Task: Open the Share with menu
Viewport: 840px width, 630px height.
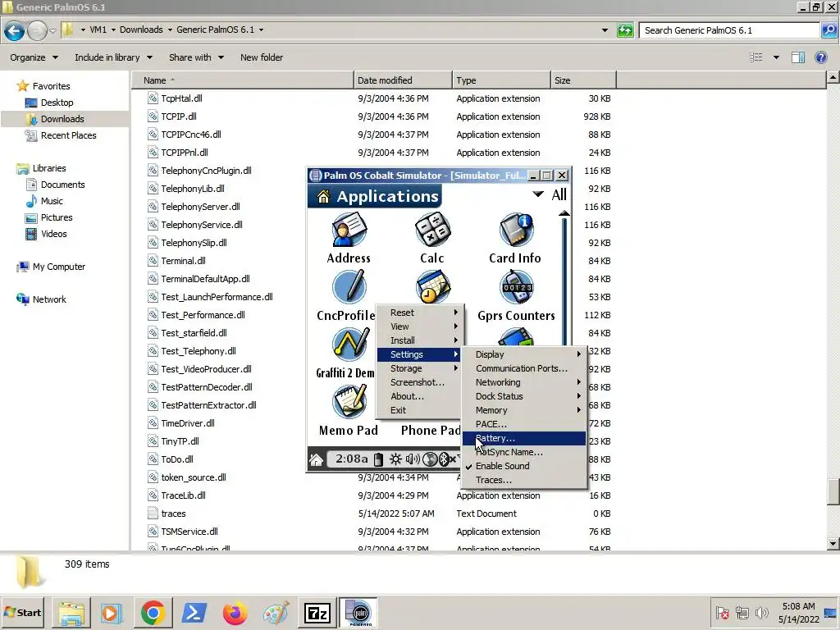Action: (x=196, y=57)
